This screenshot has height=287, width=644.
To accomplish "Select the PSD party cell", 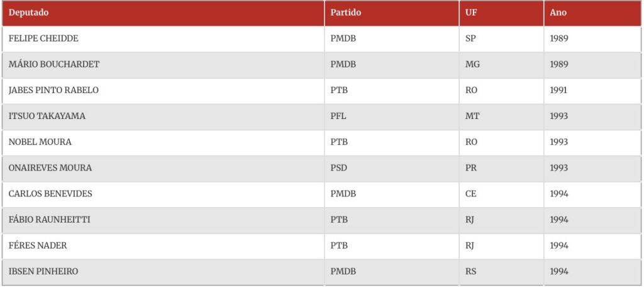I will (x=339, y=167).
